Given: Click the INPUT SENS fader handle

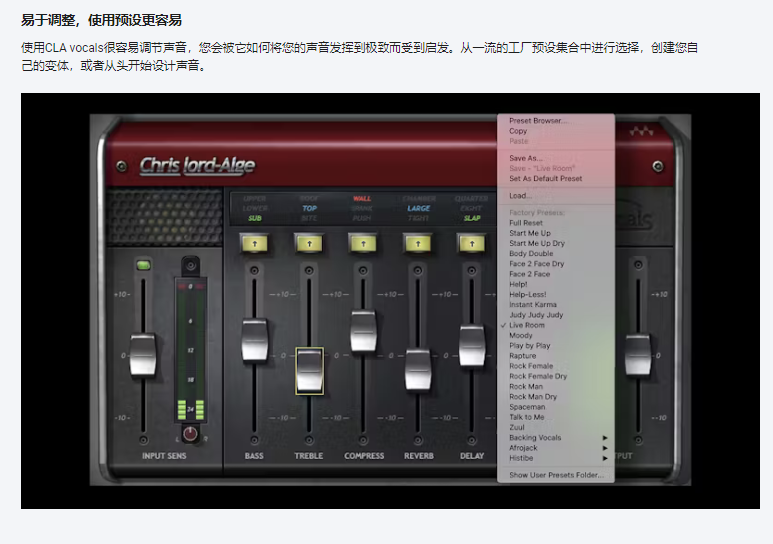Looking at the screenshot, I should 143,355.
